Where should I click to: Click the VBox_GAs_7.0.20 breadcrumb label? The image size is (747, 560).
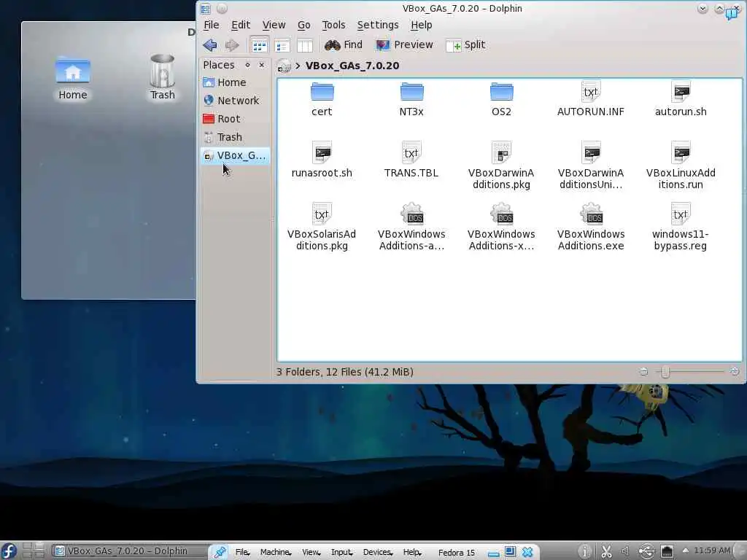(352, 66)
